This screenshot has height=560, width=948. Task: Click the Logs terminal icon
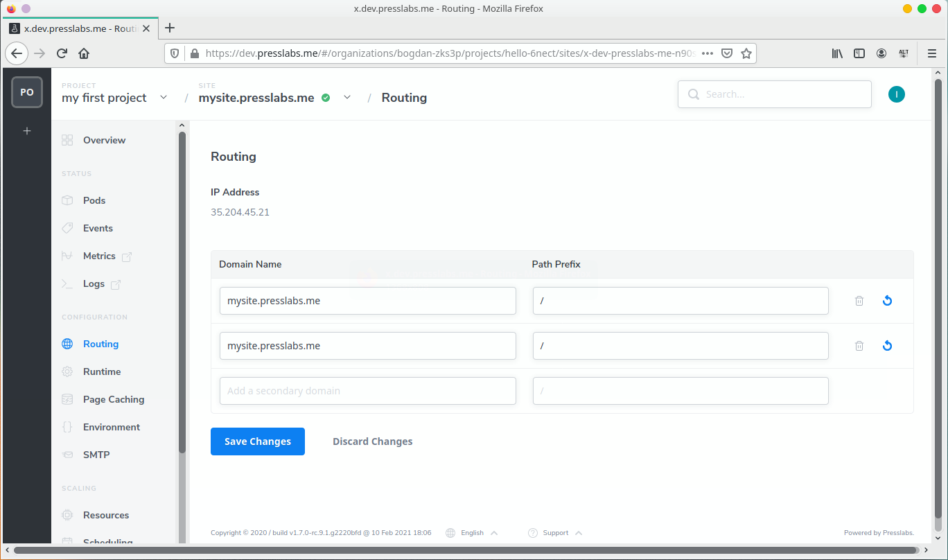(x=67, y=283)
